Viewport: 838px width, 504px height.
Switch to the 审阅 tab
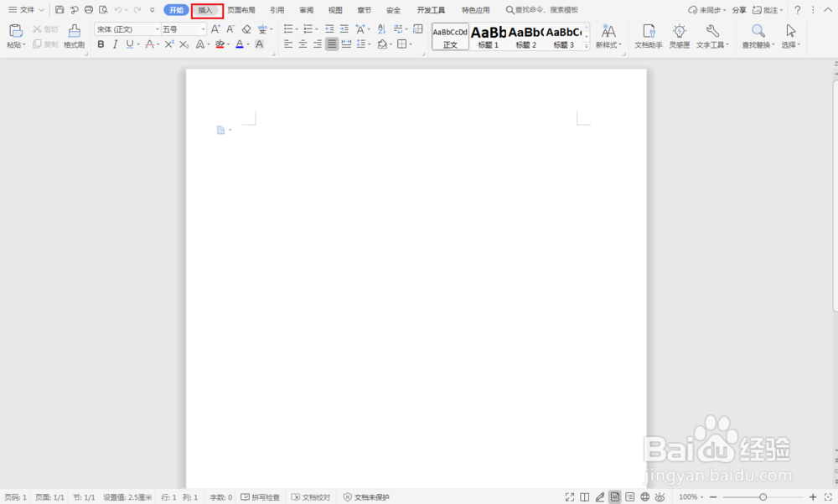pos(306,10)
